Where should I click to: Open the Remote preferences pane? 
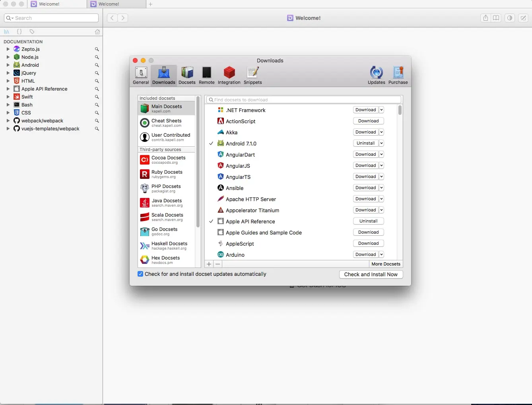click(206, 76)
